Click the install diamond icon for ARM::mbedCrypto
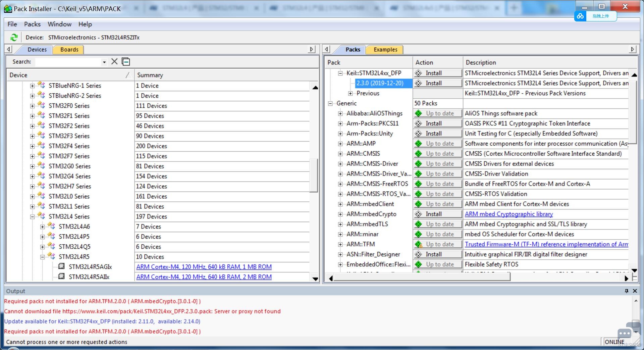 coord(419,214)
